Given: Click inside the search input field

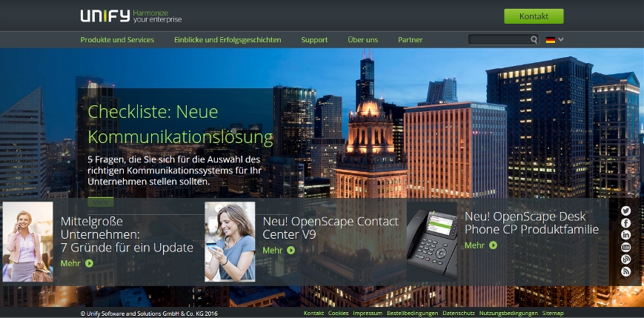Looking at the screenshot, I should click(498, 40).
